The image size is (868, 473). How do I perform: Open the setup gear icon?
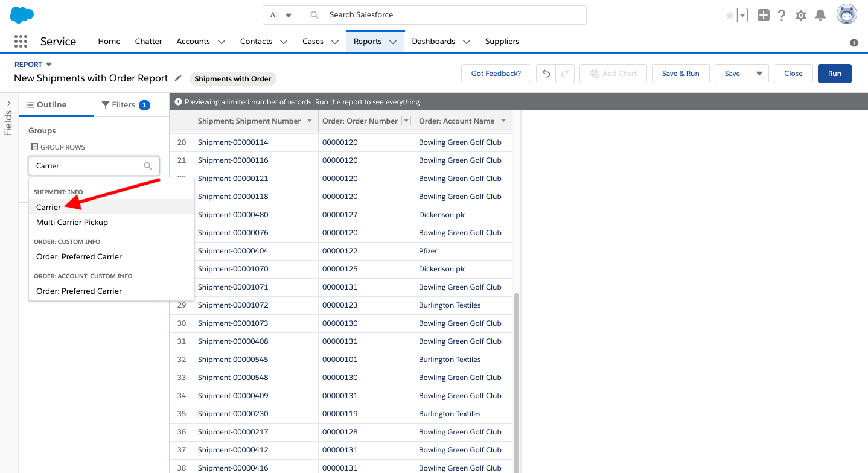(801, 16)
